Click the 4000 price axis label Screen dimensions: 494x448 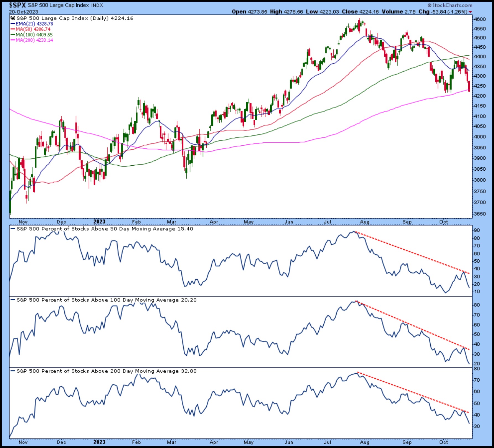tap(480, 137)
